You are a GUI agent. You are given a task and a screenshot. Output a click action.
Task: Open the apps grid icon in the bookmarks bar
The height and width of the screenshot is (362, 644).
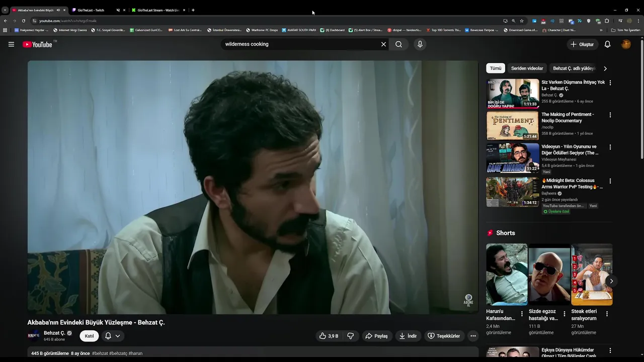coord(5,30)
